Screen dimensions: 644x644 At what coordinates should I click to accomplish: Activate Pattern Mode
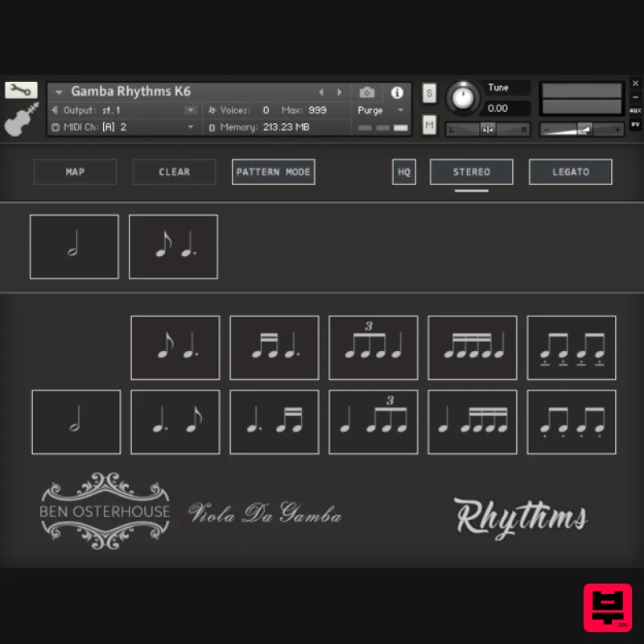273,171
